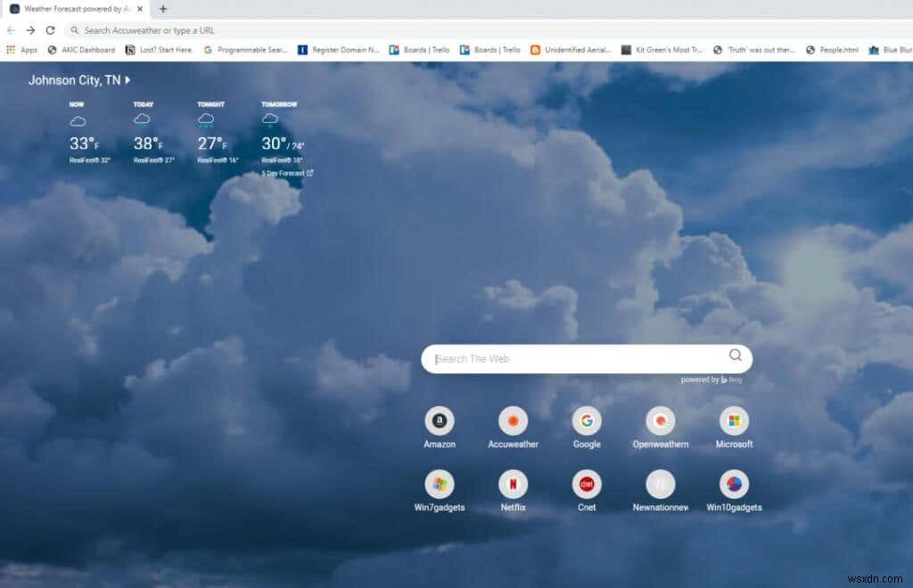
Task: Open Netflix from the speed dial
Action: tap(513, 484)
